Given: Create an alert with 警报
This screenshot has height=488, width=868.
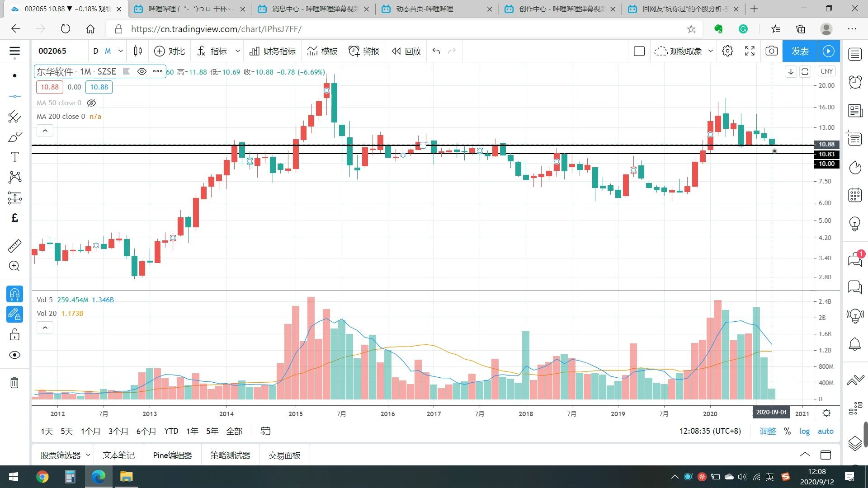Looking at the screenshot, I should coord(364,51).
